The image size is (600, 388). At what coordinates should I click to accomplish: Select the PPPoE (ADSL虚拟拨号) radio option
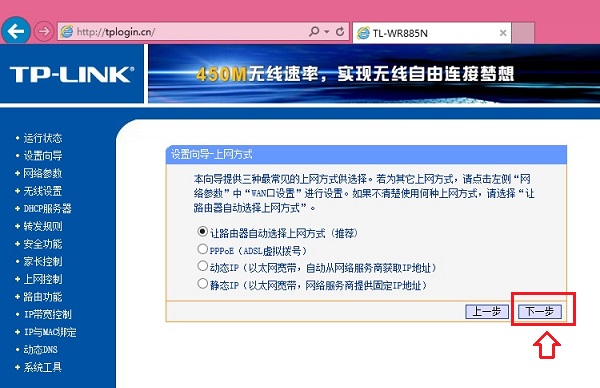(202, 249)
